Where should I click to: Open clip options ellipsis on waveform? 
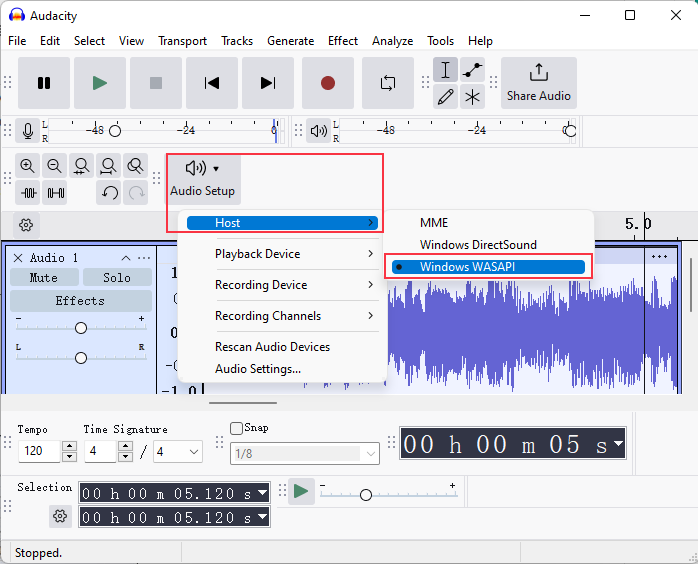[x=659, y=256]
